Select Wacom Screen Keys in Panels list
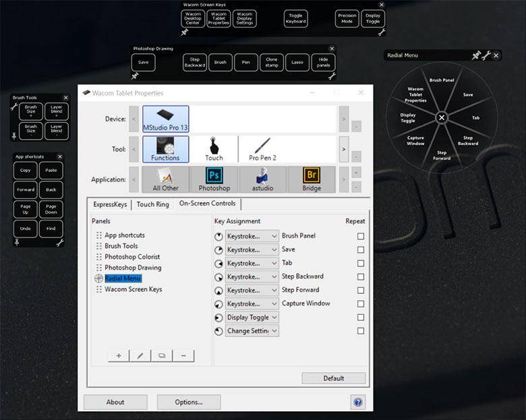The image size is (526, 420). tap(133, 289)
